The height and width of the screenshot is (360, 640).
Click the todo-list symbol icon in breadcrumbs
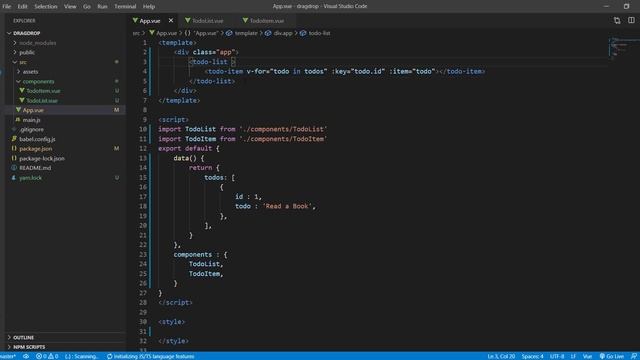click(x=303, y=33)
